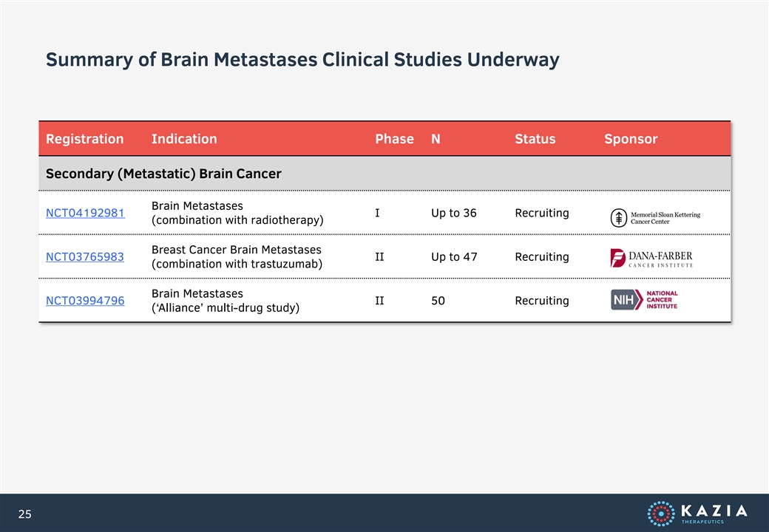Screen dimensions: 769x532
Task: Click Recruiting status in NCT03994796 row
Action: click(542, 301)
